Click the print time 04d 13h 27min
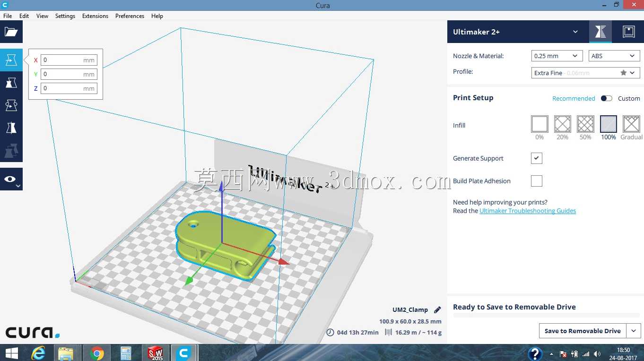The image size is (644, 361). 357,332
